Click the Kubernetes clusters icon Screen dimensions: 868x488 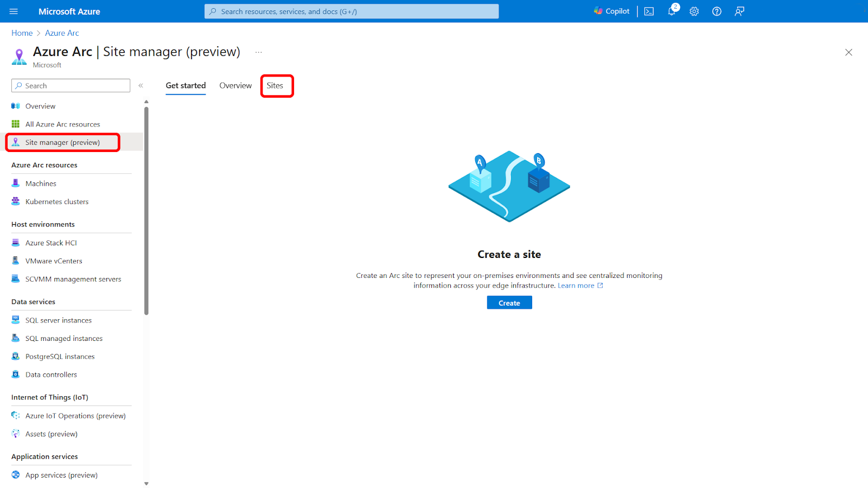(16, 201)
